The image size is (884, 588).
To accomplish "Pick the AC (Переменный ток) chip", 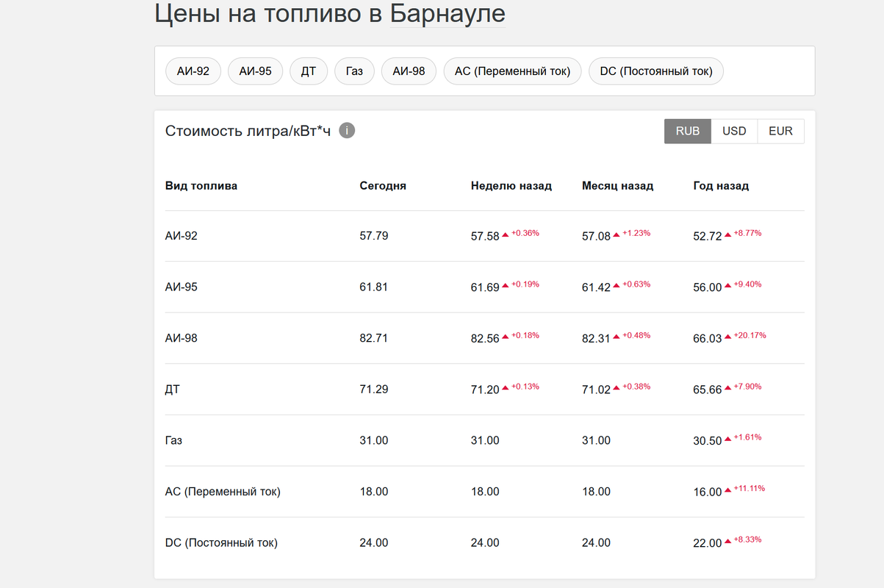I will pyautogui.click(x=513, y=71).
